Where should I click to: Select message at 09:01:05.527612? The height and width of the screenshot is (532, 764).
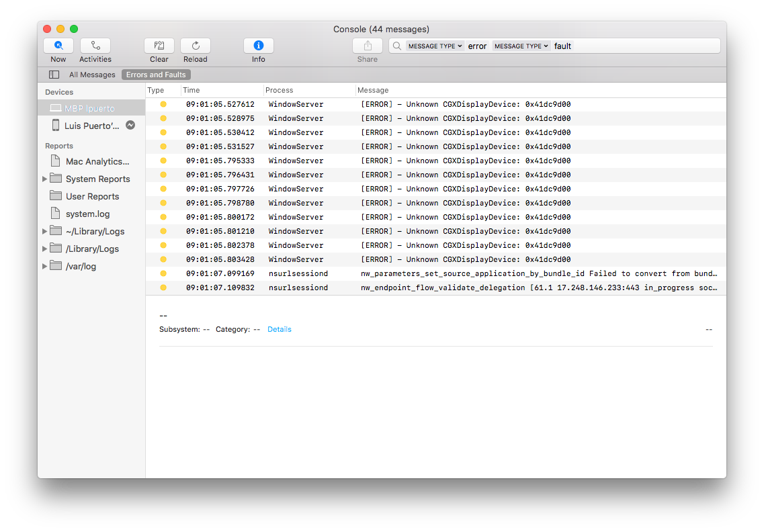click(x=435, y=104)
